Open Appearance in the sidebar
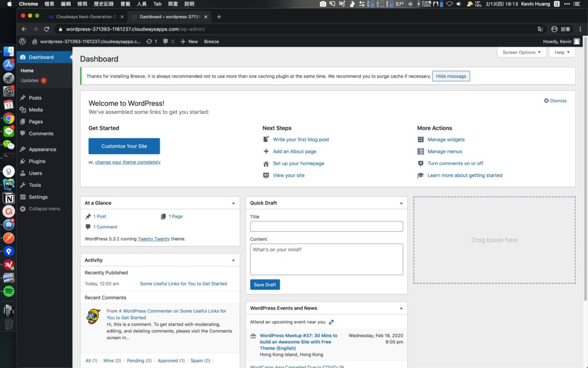Viewport: 588px width, 368px height. (42, 149)
